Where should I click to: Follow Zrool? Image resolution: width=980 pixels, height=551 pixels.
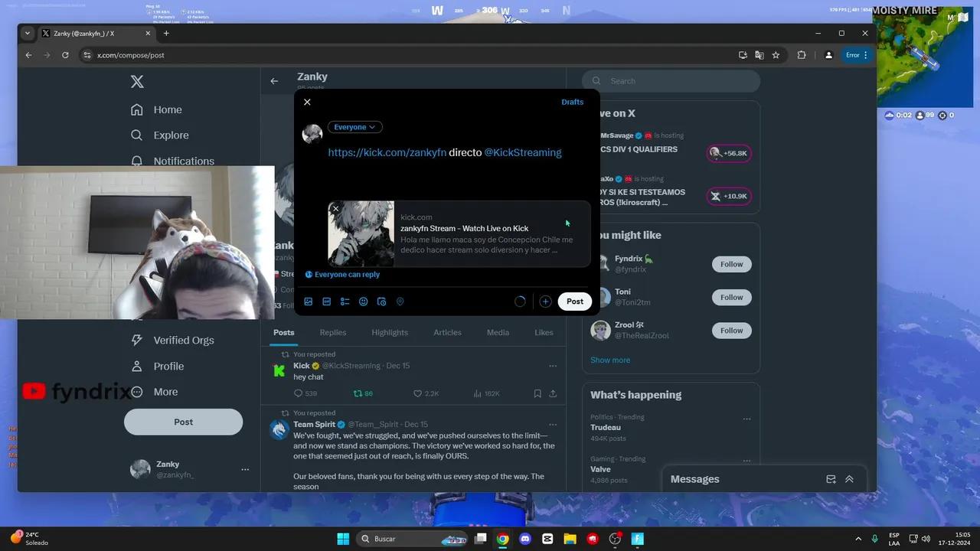(731, 331)
